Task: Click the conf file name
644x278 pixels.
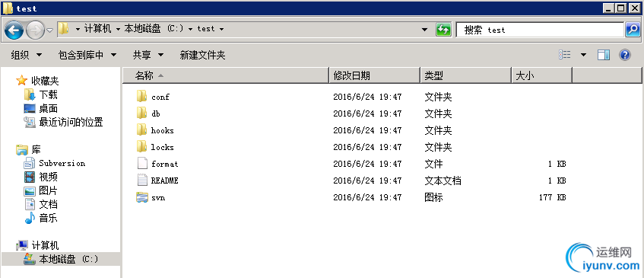Action: (x=160, y=97)
